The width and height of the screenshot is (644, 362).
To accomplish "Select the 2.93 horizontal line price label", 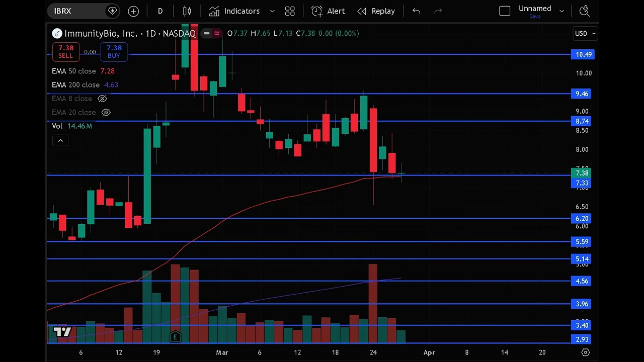I will click(x=581, y=339).
